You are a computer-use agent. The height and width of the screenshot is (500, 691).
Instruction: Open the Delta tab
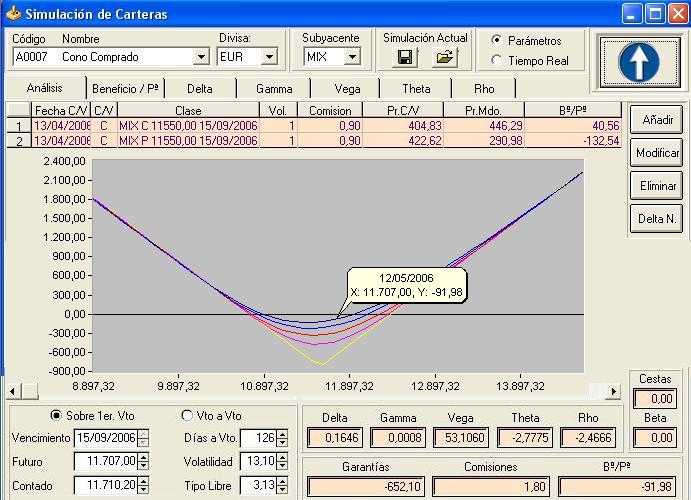[200, 89]
